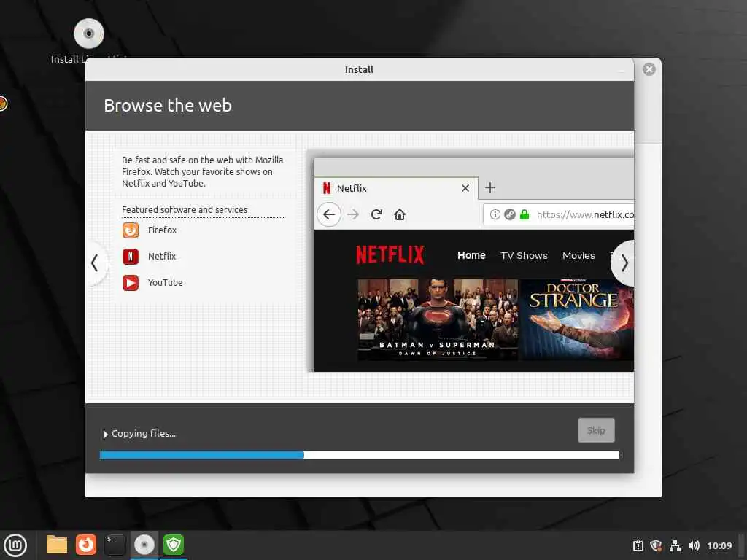747x560 pixels.
Task: Click the browser forward arrow in slideshow
Action: point(352,214)
